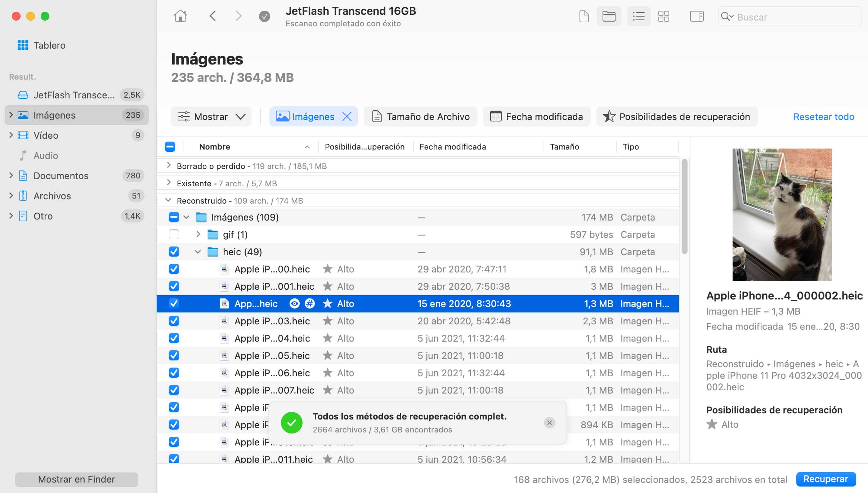Image resolution: width=868 pixels, height=493 pixels.
Task: Open the Vídeo category in sidebar
Action: coord(77,135)
